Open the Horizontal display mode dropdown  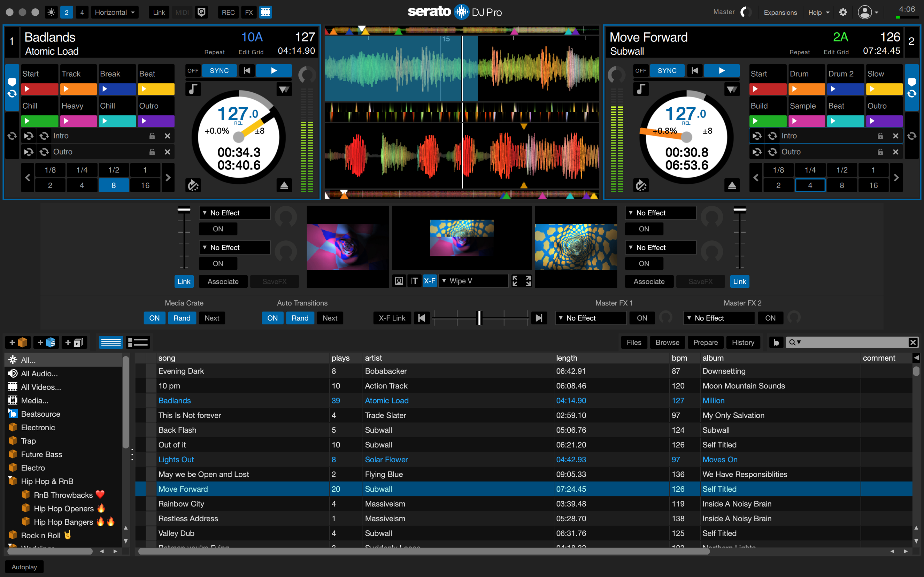115,12
